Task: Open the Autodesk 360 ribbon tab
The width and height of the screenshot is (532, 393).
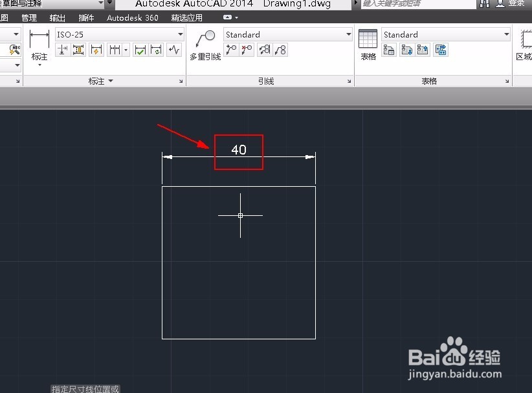Action: (x=132, y=17)
